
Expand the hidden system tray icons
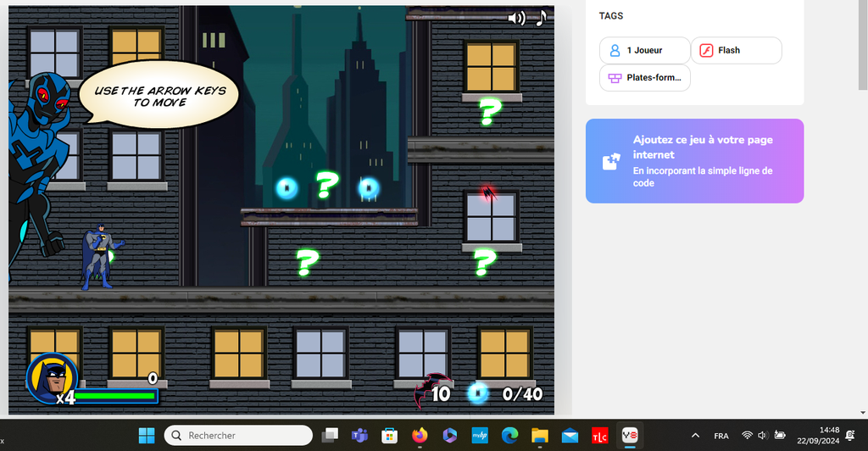[x=696, y=435]
